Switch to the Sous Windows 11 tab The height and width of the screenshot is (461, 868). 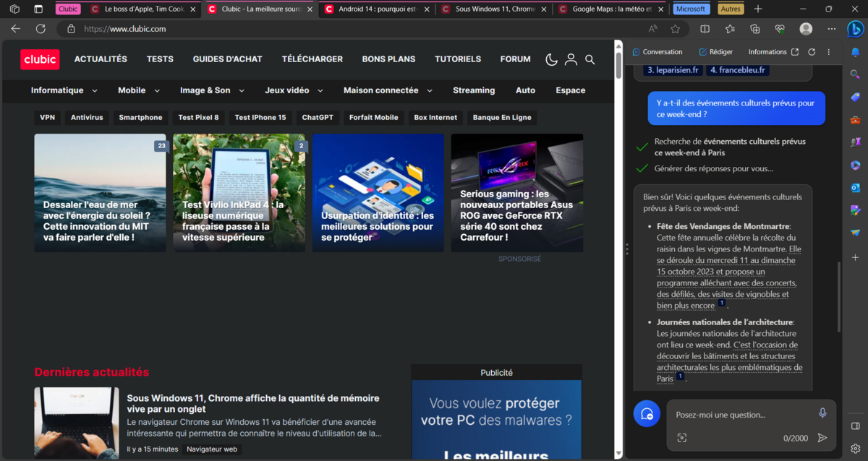coord(493,9)
